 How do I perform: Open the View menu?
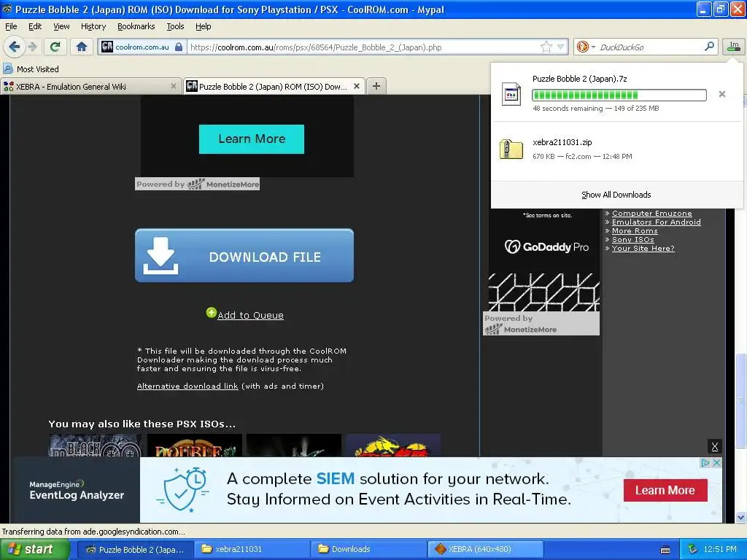[61, 26]
